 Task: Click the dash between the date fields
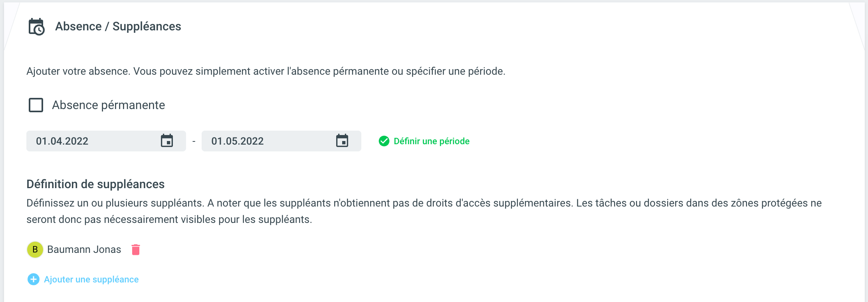(194, 141)
